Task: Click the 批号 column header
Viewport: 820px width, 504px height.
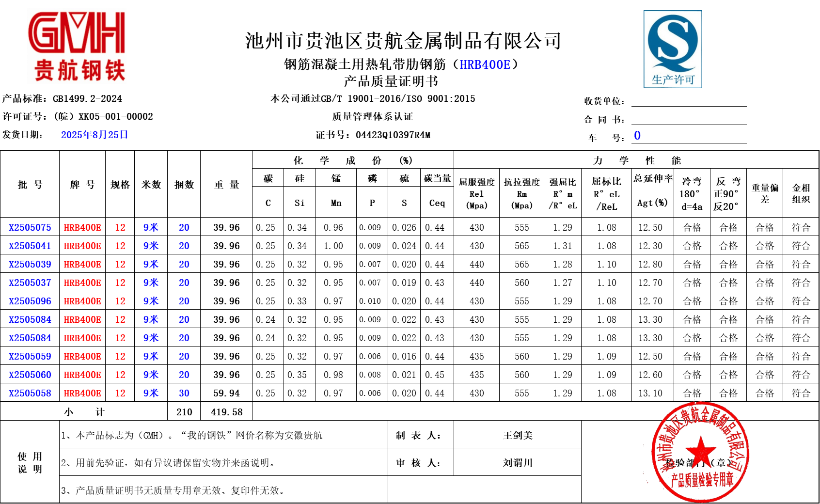Action: (30, 185)
